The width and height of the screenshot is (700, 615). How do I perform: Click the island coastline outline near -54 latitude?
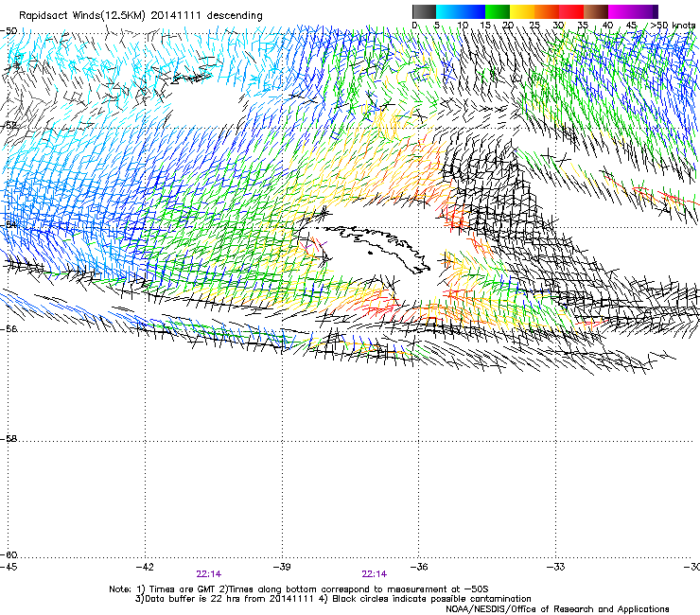pos(375,249)
